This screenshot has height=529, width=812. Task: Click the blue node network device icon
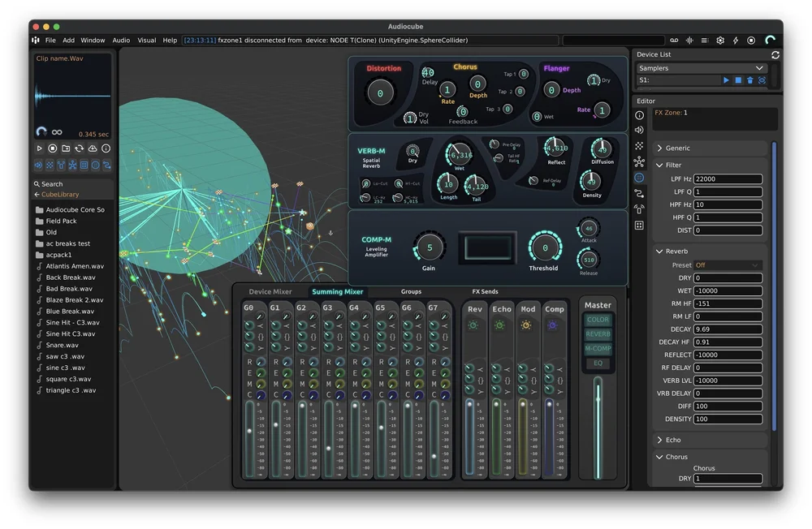[72, 166]
